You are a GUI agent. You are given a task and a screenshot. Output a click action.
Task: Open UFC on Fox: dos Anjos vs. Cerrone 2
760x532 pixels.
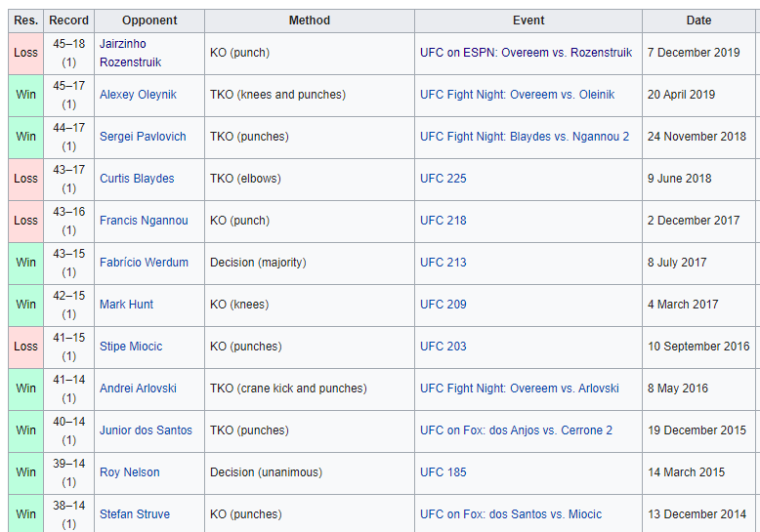(516, 430)
